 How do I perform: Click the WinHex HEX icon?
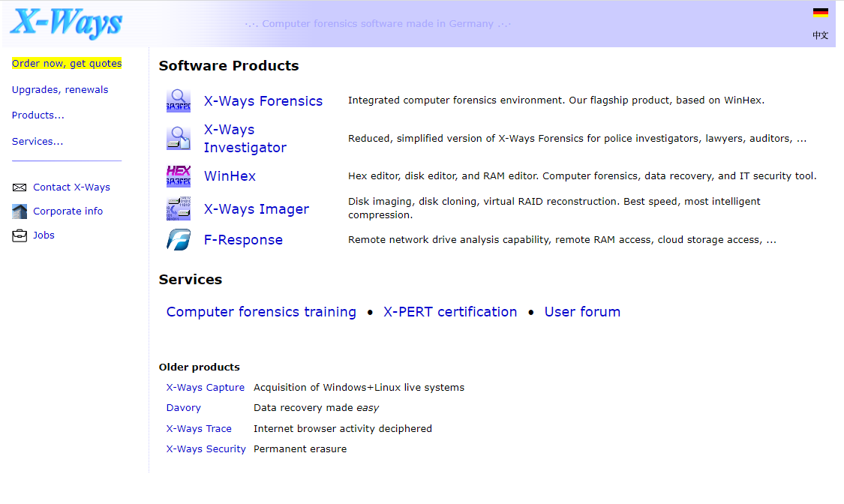(178, 176)
